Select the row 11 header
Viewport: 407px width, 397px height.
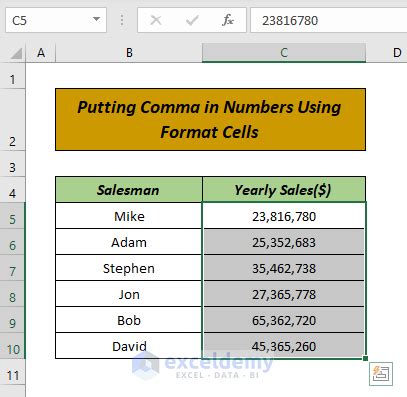pyautogui.click(x=12, y=372)
